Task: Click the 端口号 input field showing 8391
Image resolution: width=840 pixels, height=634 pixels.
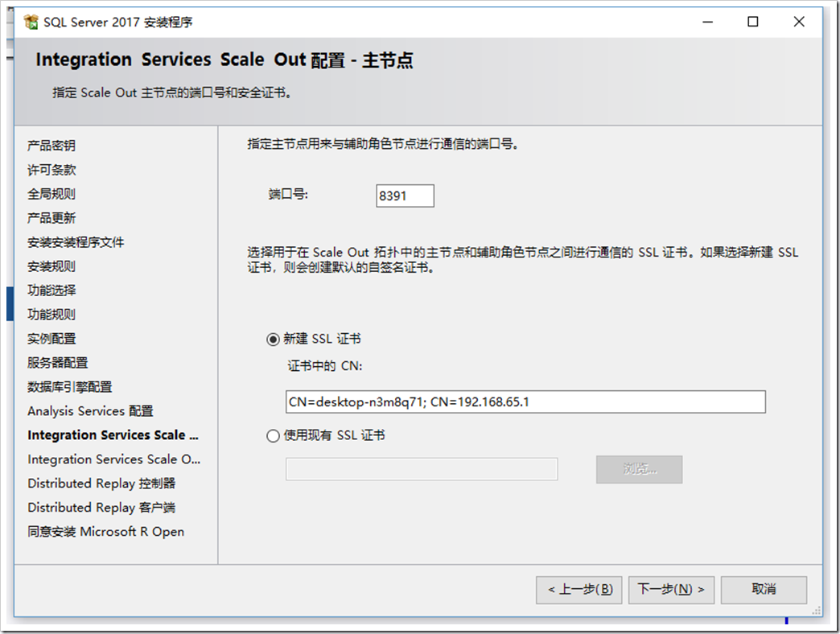Action: (x=405, y=196)
